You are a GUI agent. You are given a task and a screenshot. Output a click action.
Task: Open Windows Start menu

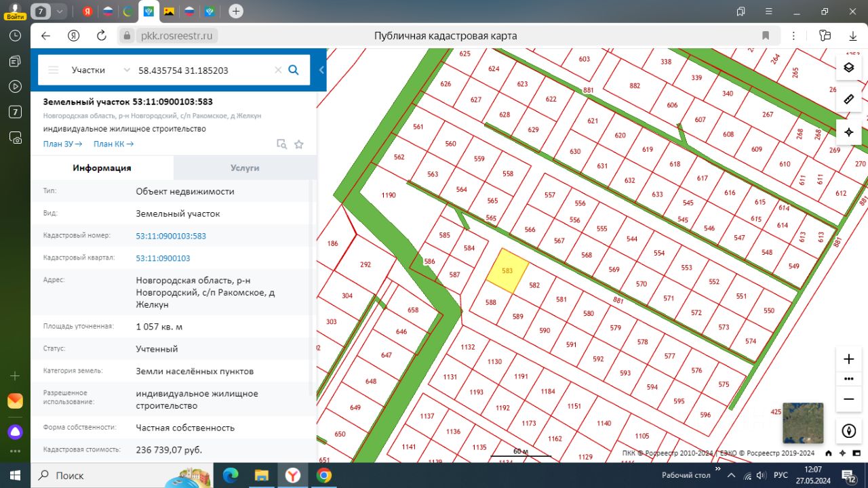pos(16,475)
